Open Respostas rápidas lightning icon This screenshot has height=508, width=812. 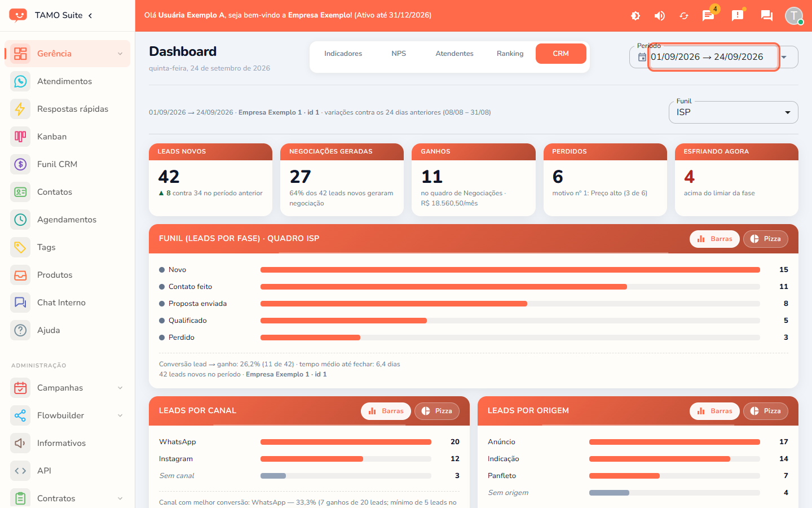coord(20,109)
